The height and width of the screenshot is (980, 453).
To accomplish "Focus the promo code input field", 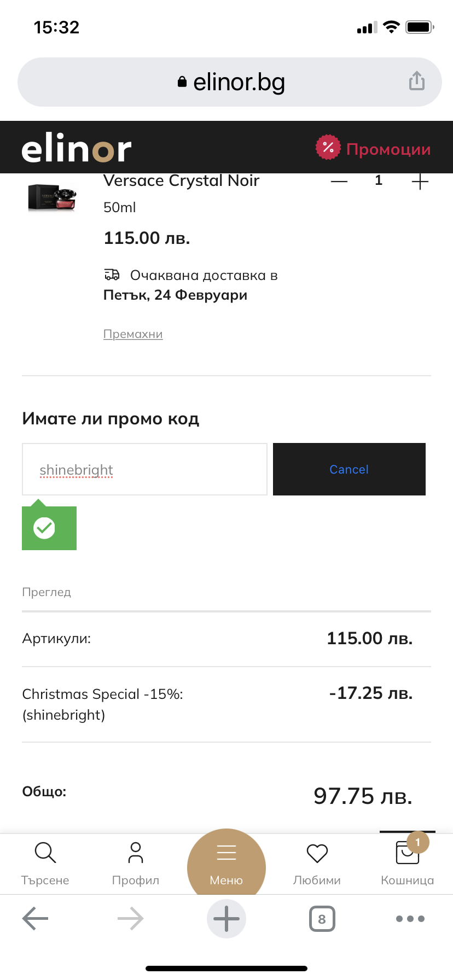I will pos(144,469).
